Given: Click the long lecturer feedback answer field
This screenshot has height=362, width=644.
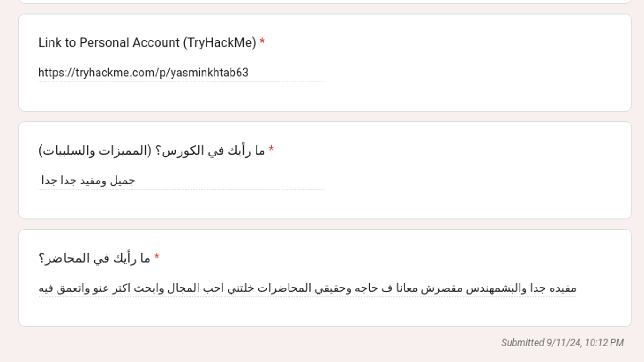Looking at the screenshot, I should point(307,288).
